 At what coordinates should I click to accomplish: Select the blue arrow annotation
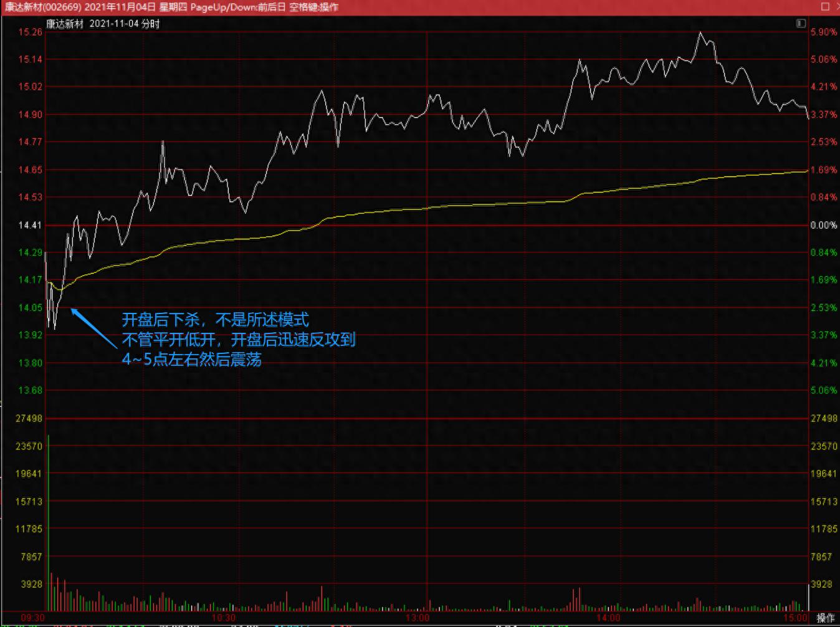pos(93,328)
